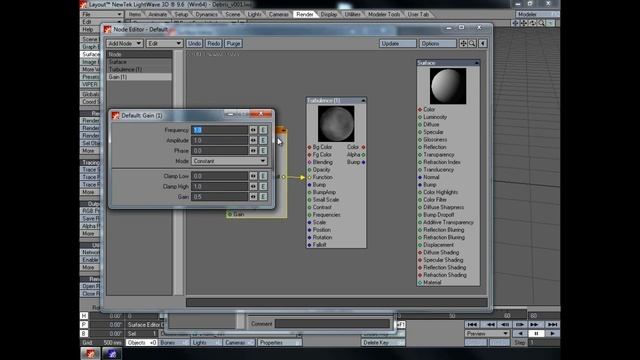This screenshot has height=360, width=640.
Task: Open the Properties panel button
Action: (280, 343)
